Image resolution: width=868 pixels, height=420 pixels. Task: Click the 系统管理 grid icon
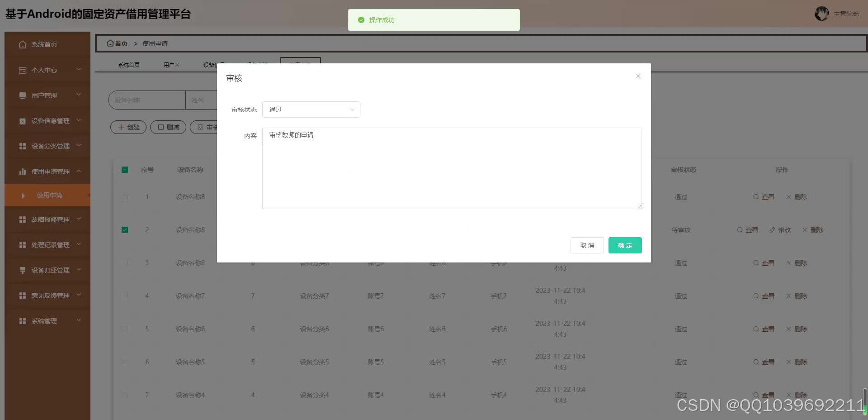coord(23,321)
